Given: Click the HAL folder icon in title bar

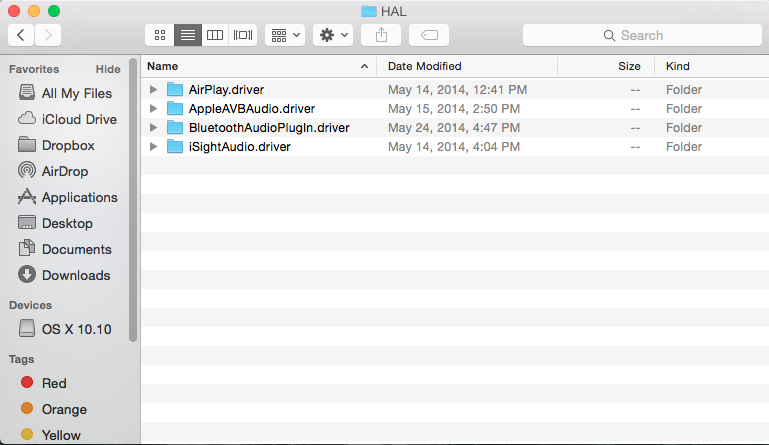Looking at the screenshot, I should tap(369, 11).
